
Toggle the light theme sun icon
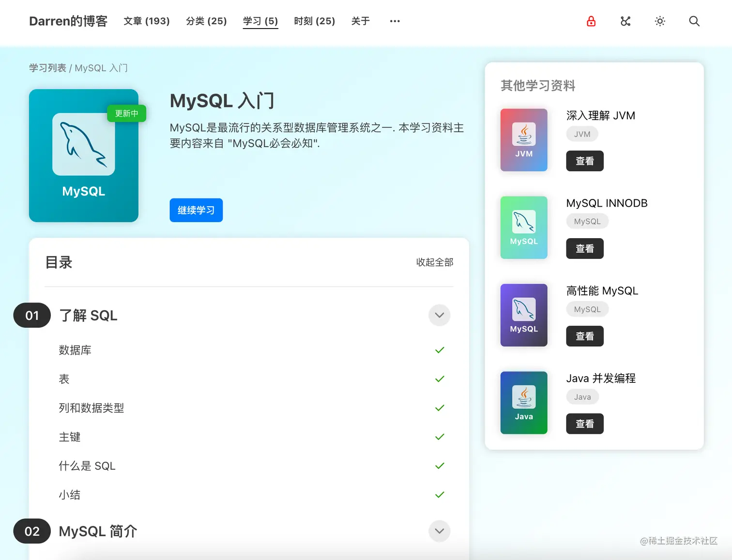click(x=660, y=21)
